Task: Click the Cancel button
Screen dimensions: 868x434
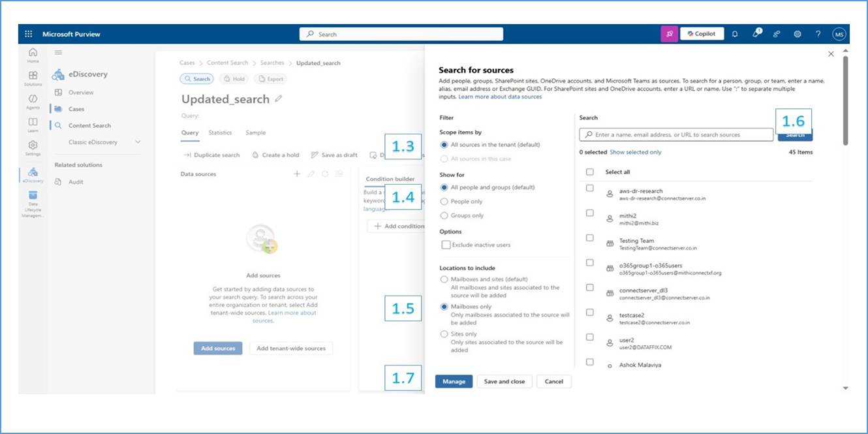Action: click(x=554, y=382)
